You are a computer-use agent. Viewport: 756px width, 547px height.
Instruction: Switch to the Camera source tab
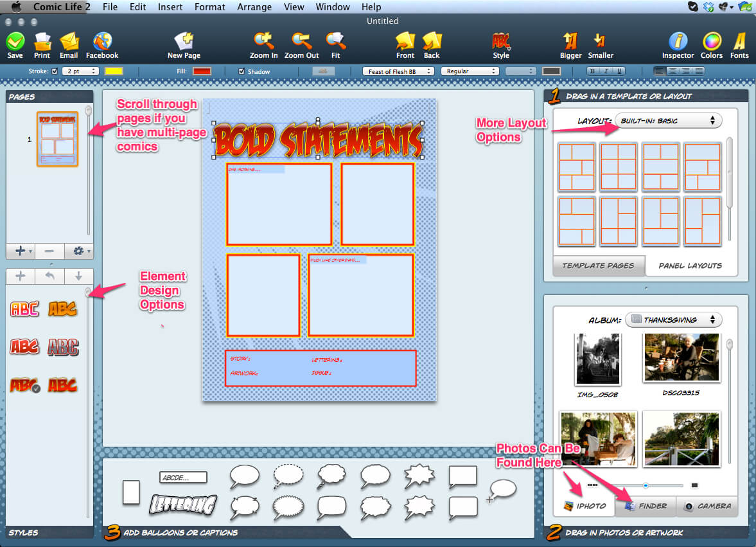707,506
